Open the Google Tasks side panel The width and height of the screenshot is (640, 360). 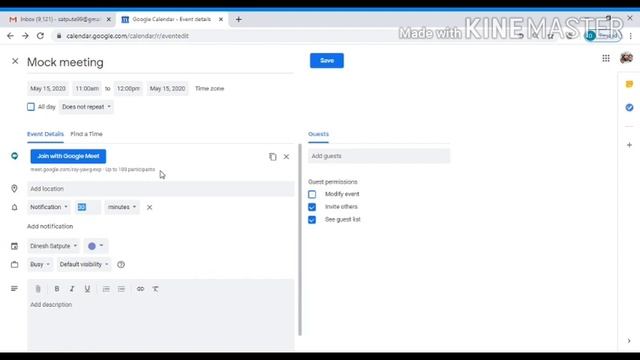[x=629, y=107]
